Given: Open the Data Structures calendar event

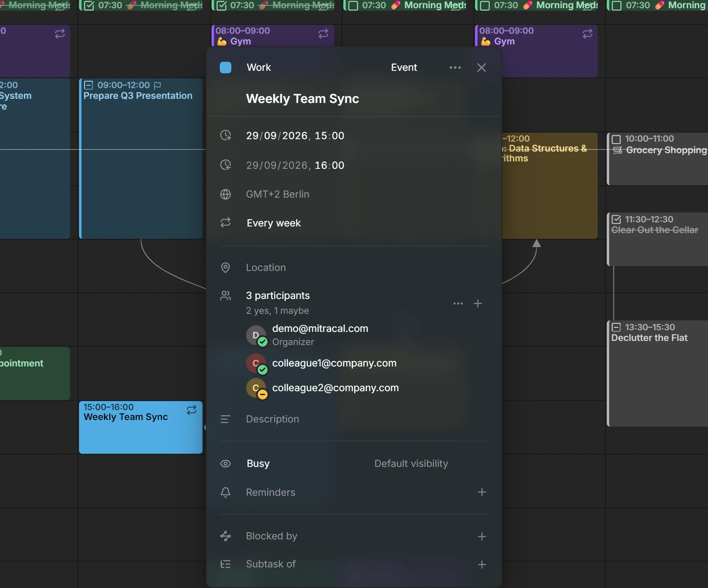Looking at the screenshot, I should [550, 185].
